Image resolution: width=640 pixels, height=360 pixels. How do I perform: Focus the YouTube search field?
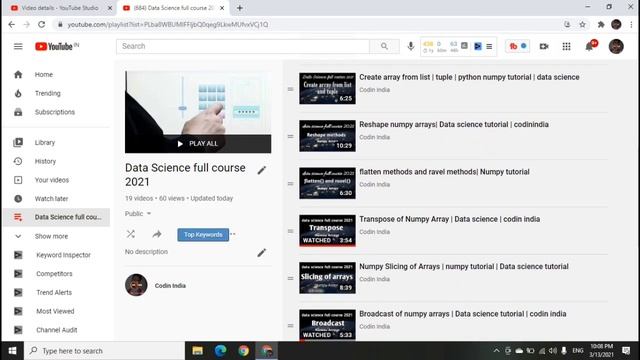click(243, 46)
